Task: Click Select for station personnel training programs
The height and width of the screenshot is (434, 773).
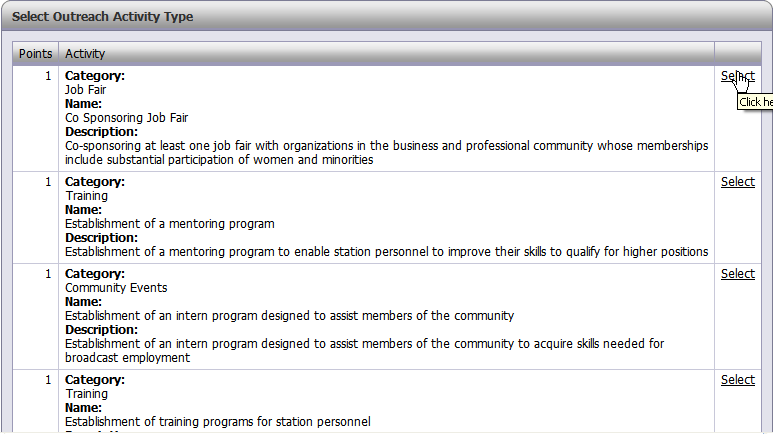Action: pos(738,380)
